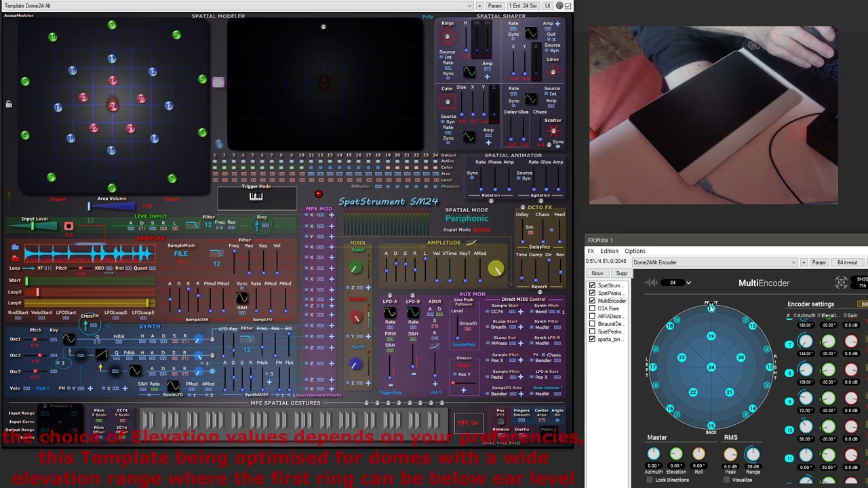Click the sampler waveform display
This screenshot has height=488, width=868.
point(90,253)
